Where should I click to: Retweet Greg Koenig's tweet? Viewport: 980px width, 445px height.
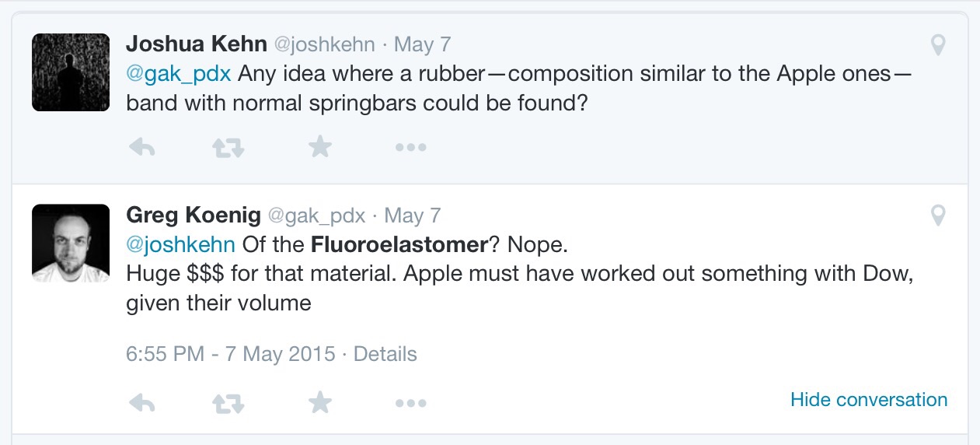click(228, 402)
